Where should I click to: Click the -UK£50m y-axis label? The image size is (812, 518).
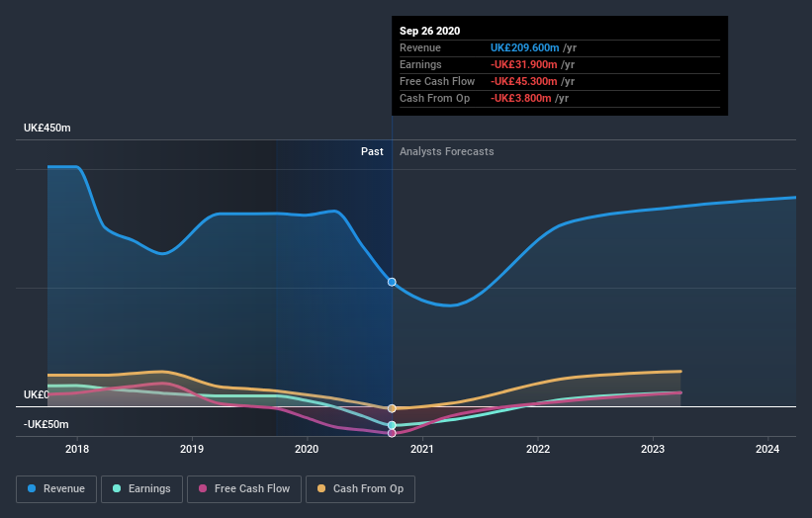(x=46, y=424)
